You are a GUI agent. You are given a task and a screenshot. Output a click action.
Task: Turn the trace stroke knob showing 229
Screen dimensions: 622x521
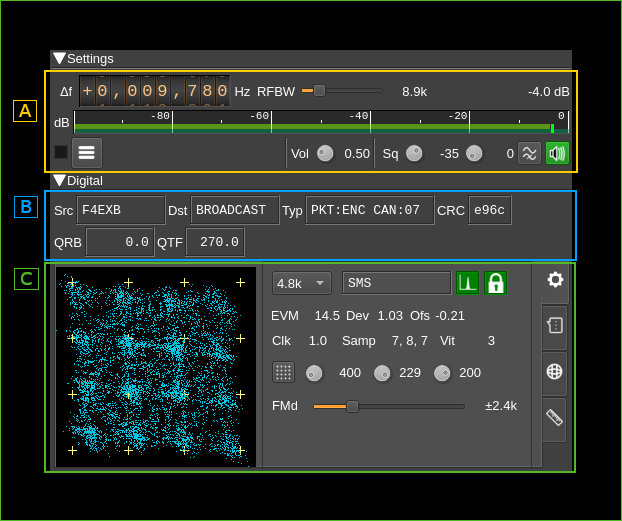(x=382, y=373)
